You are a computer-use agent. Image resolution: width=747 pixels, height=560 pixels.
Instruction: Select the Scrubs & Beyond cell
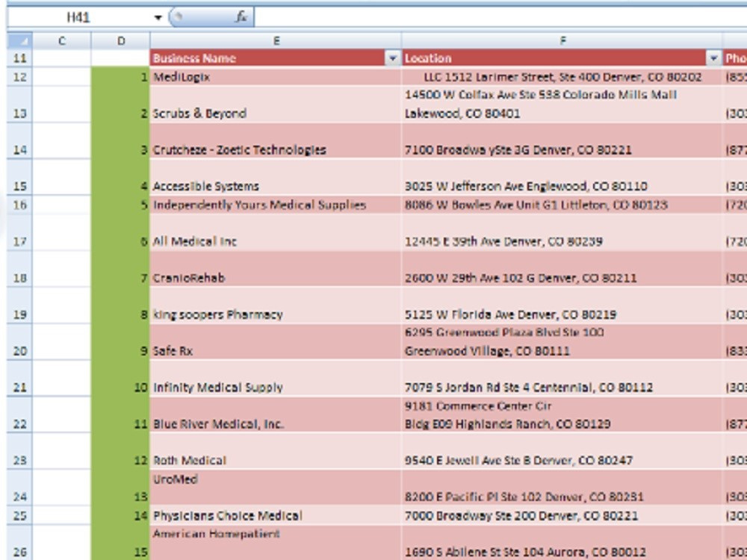276,105
